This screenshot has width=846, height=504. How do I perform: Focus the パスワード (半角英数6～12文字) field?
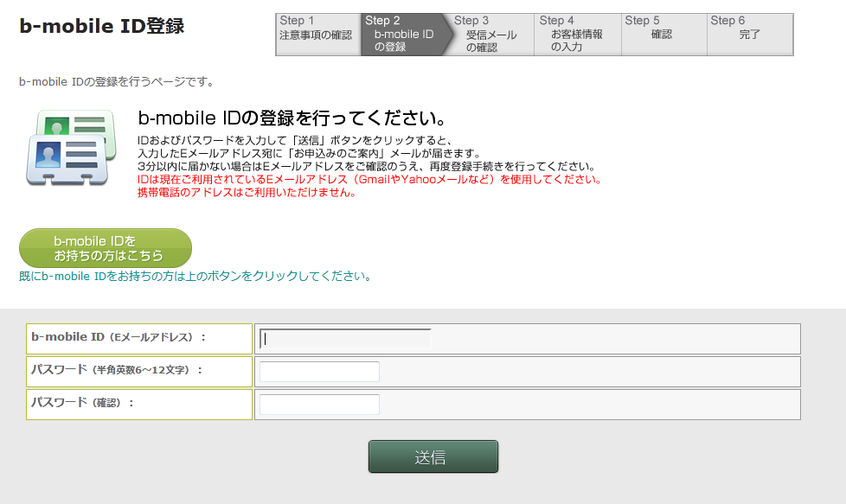point(319,372)
